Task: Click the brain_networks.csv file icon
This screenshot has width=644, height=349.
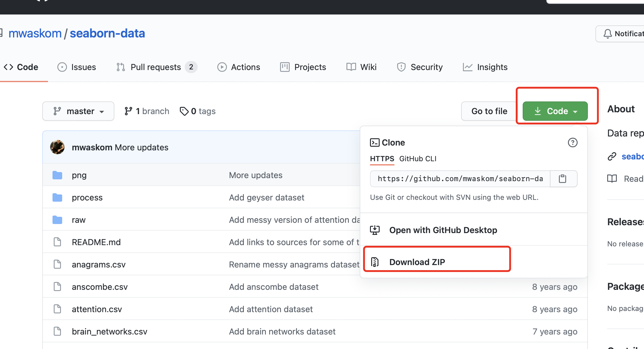Action: pyautogui.click(x=57, y=331)
